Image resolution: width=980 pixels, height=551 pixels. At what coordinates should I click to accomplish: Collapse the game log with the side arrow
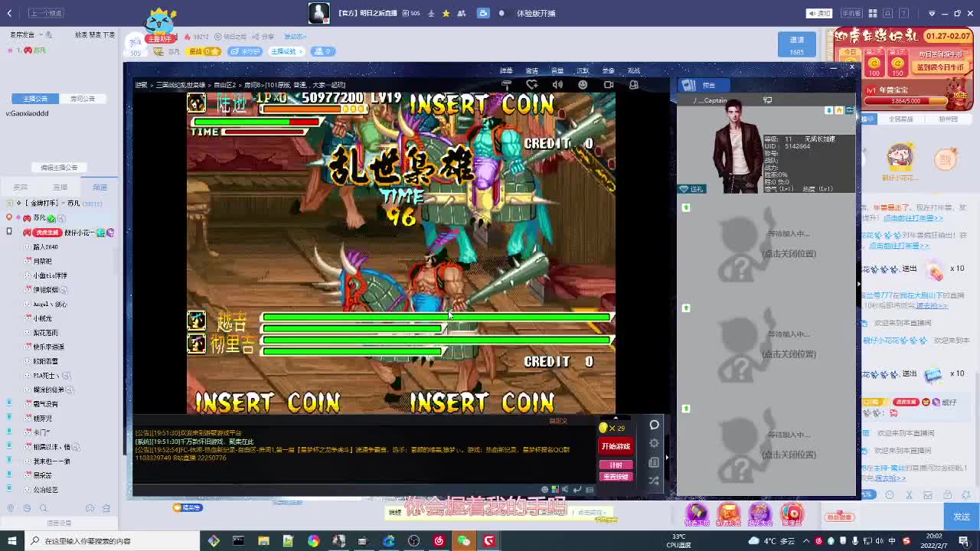[666, 458]
